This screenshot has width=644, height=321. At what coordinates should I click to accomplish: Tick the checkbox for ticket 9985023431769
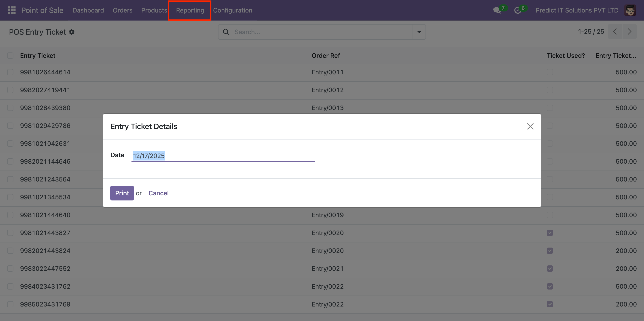point(10,304)
